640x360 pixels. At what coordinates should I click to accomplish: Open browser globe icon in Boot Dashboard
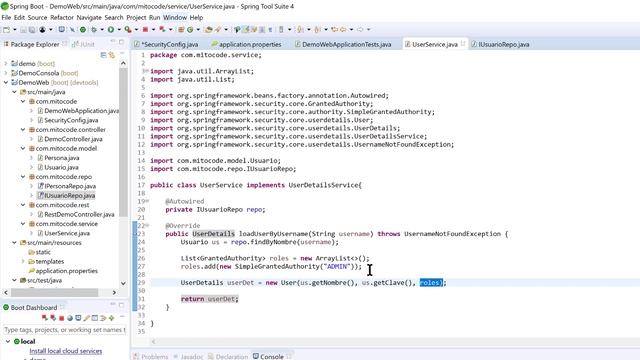point(70,318)
